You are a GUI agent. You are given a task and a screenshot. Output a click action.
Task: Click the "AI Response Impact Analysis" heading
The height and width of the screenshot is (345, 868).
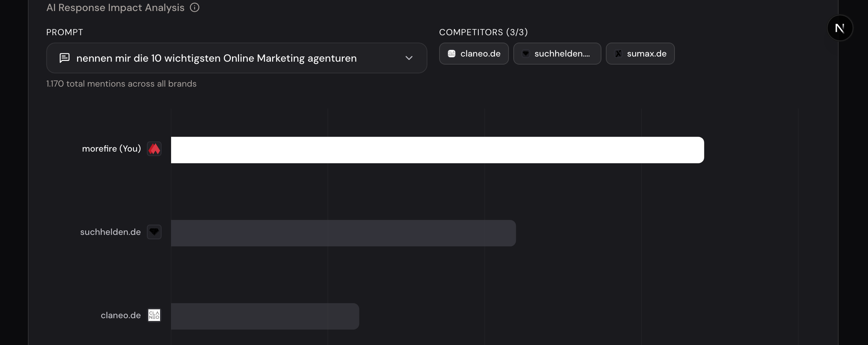coord(115,8)
